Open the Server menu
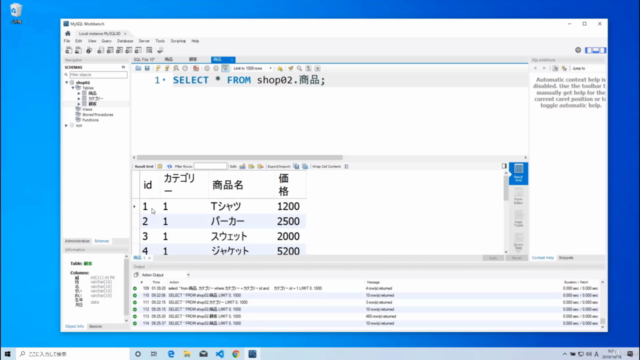640x360 pixels. coord(144,41)
